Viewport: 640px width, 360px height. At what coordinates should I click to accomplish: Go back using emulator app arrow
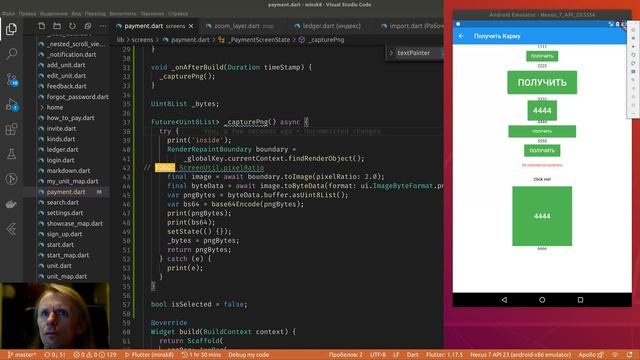461,36
